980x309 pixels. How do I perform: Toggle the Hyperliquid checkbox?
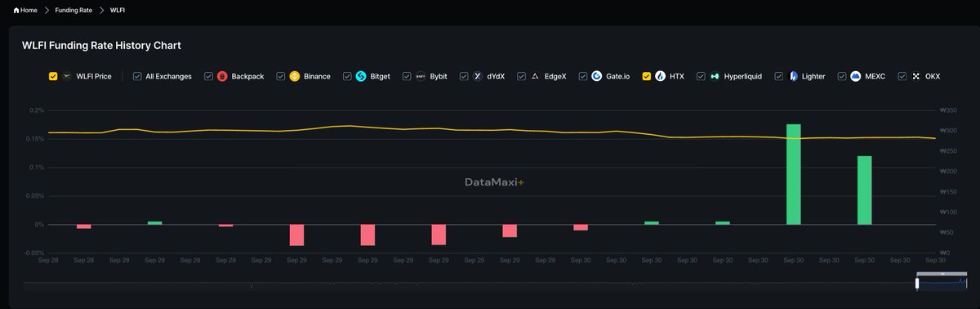[701, 76]
